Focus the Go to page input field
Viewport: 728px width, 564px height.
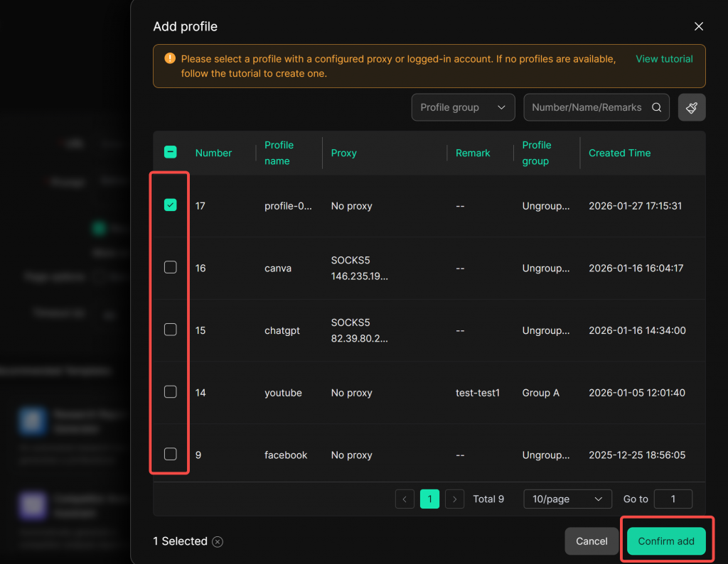[x=673, y=499]
